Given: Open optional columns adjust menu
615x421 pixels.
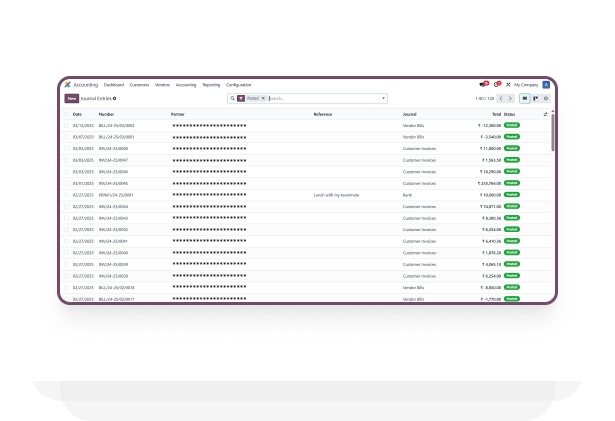Looking at the screenshot, I should [545, 115].
